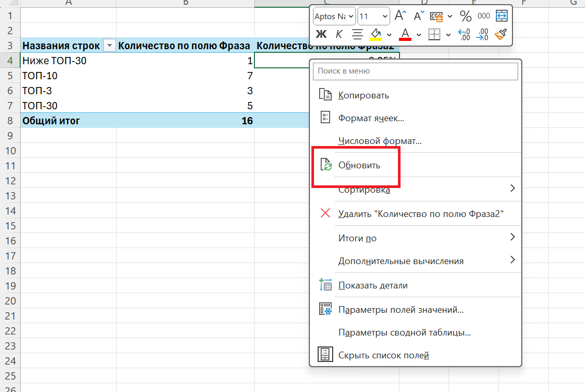Select the Общий итог cell
The width and height of the screenshot is (585, 392).
coord(68,121)
